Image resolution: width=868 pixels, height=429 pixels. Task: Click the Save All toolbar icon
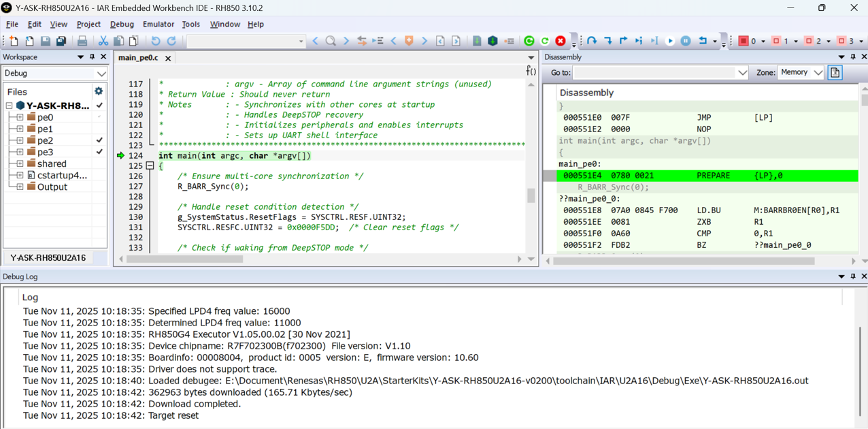point(62,41)
